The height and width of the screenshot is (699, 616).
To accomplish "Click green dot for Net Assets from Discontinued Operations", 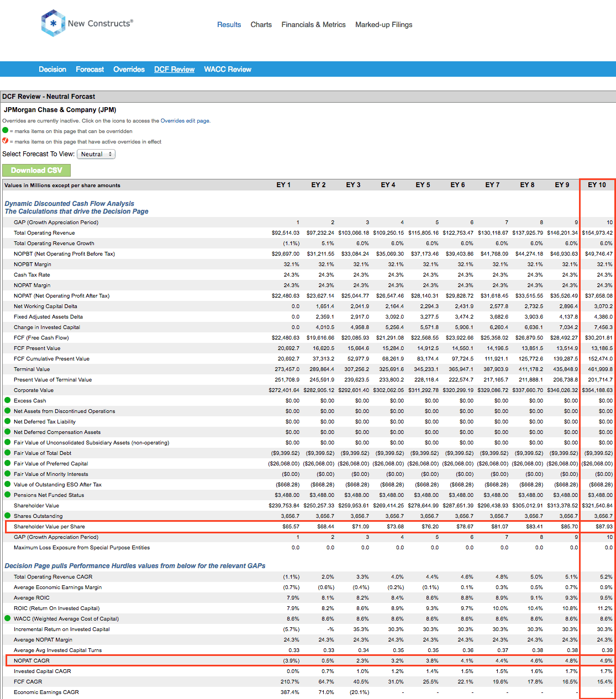I will point(8,411).
